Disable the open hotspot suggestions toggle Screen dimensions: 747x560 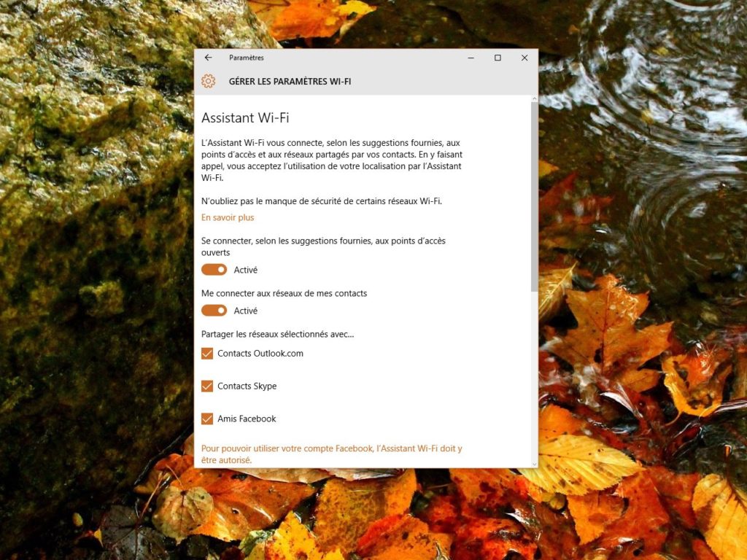213,269
